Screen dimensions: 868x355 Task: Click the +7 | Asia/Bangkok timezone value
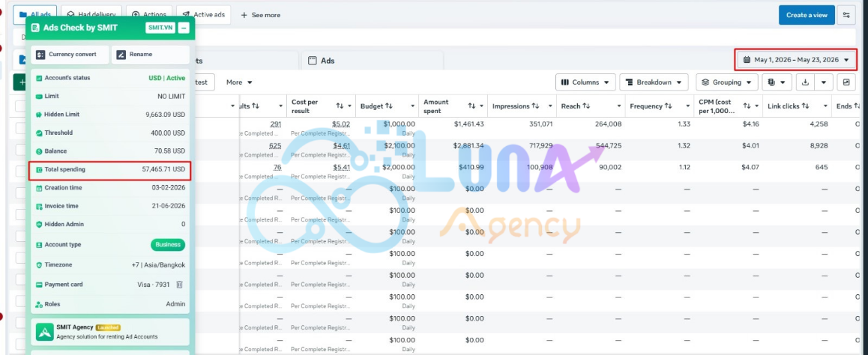[158, 265]
